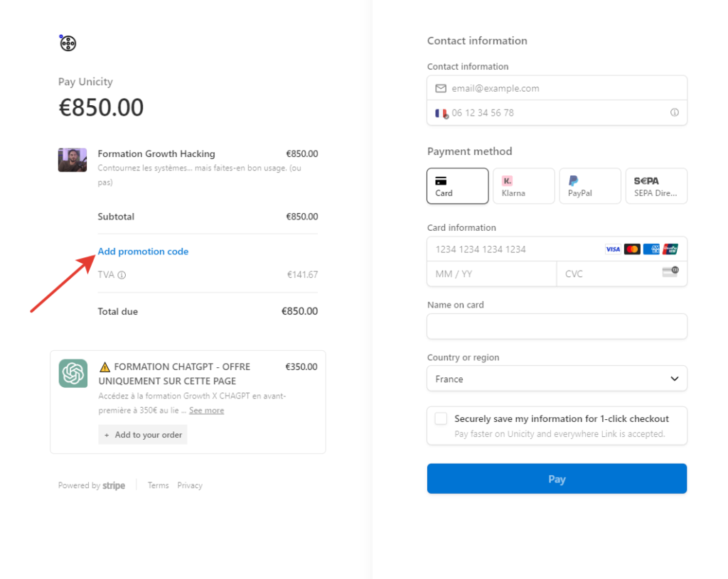Screen dimensions: 728x579
Task: Click the phone field info icon
Action: pyautogui.click(x=674, y=113)
